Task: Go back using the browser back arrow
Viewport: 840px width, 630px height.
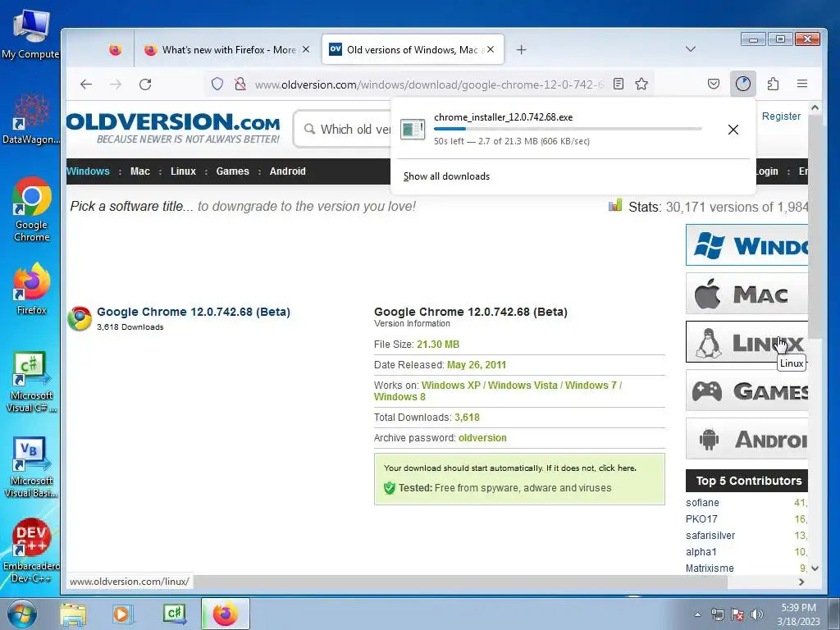Action: [x=86, y=84]
